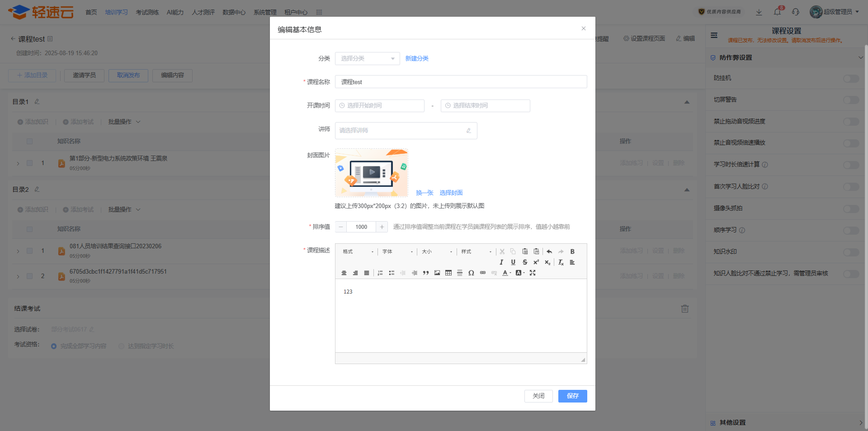
Task: Click the 新建分类 link
Action: [417, 58]
